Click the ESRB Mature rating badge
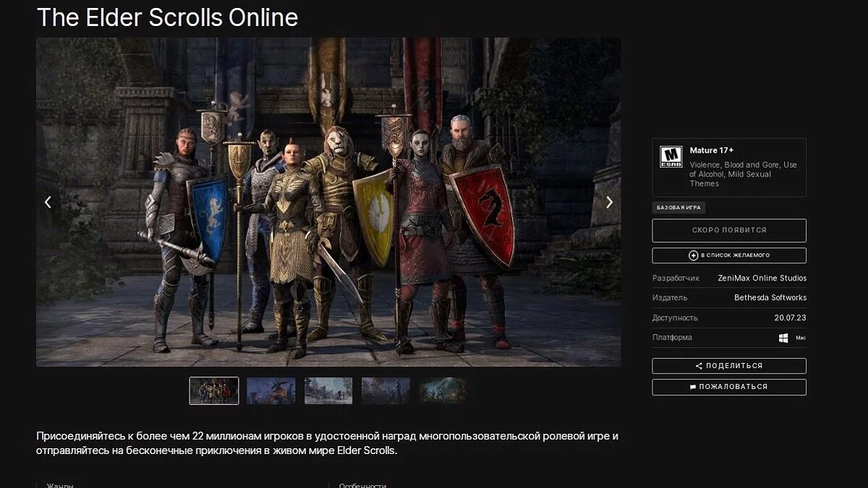The image size is (868, 488). pyautogui.click(x=671, y=157)
